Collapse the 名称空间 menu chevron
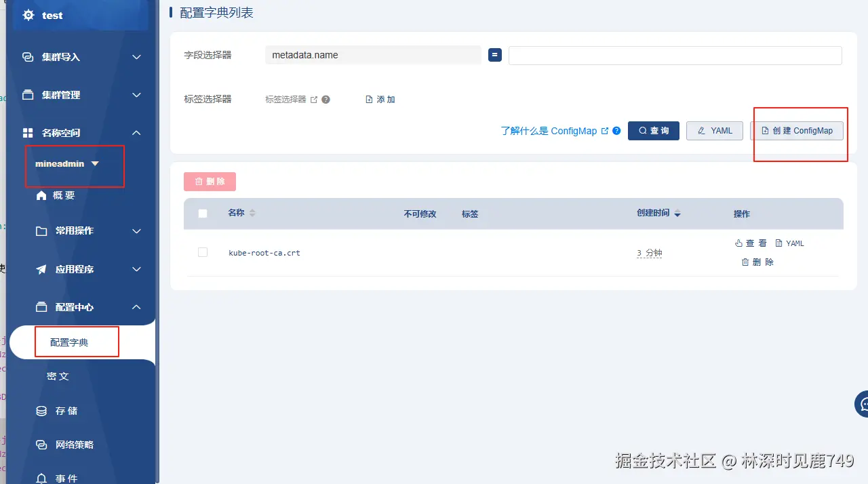The image size is (868, 484). (x=136, y=133)
